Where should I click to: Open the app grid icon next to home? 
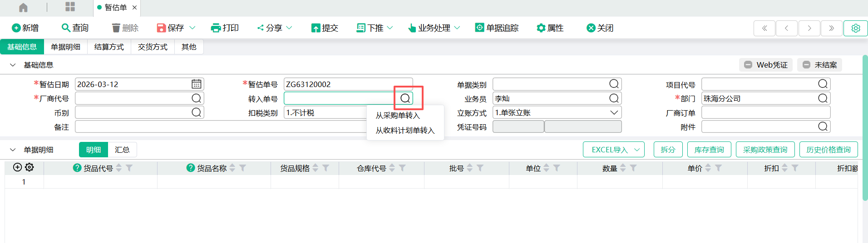(x=70, y=7)
